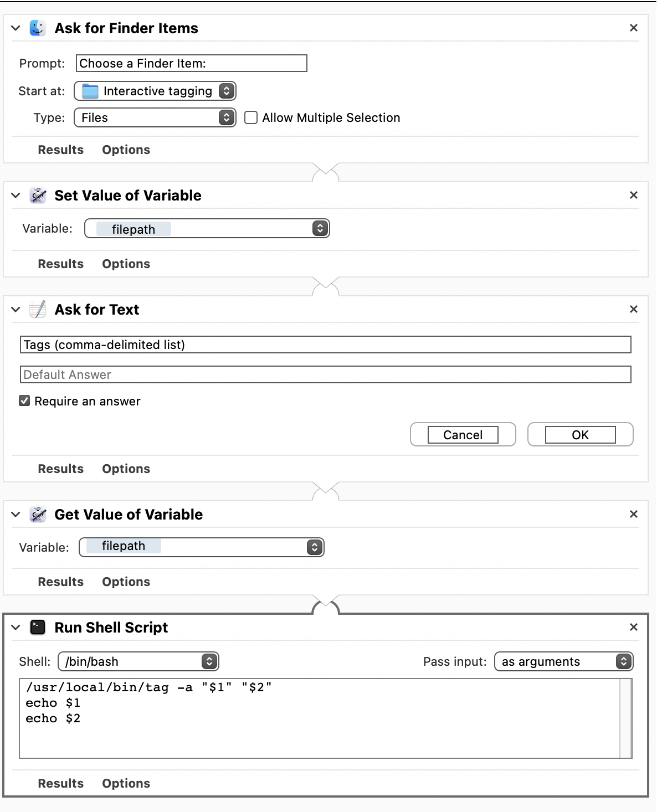Show Results of the Run Shell Script action
Screen dimensions: 657x812
coord(61,783)
